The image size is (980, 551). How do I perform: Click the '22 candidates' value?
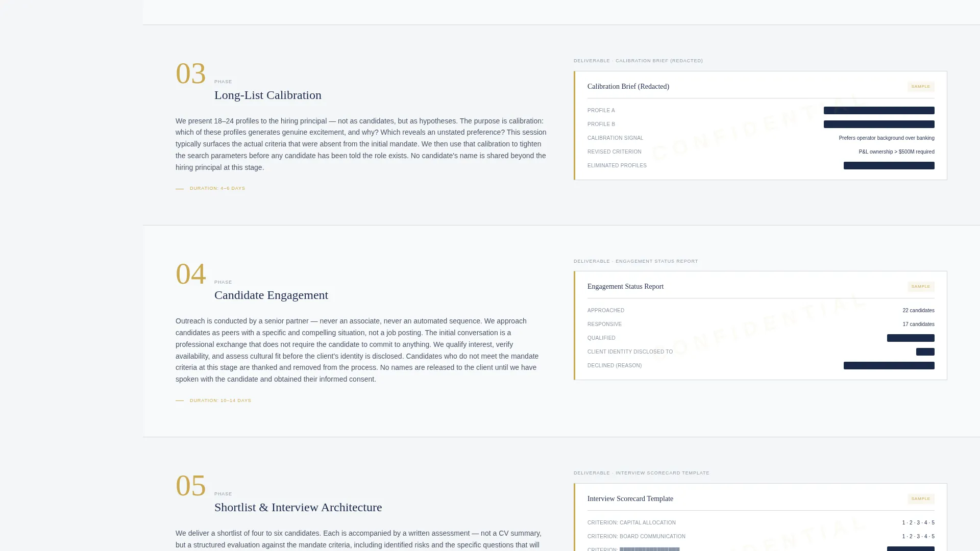tap(918, 311)
